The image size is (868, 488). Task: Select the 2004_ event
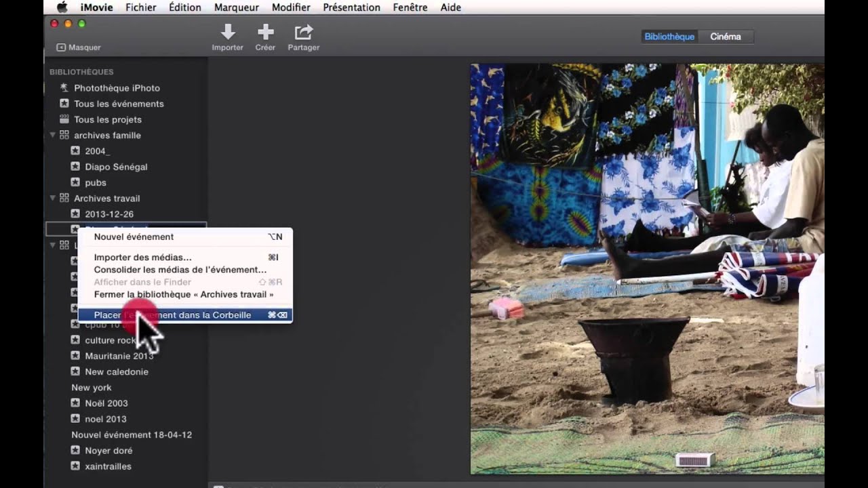coord(97,151)
